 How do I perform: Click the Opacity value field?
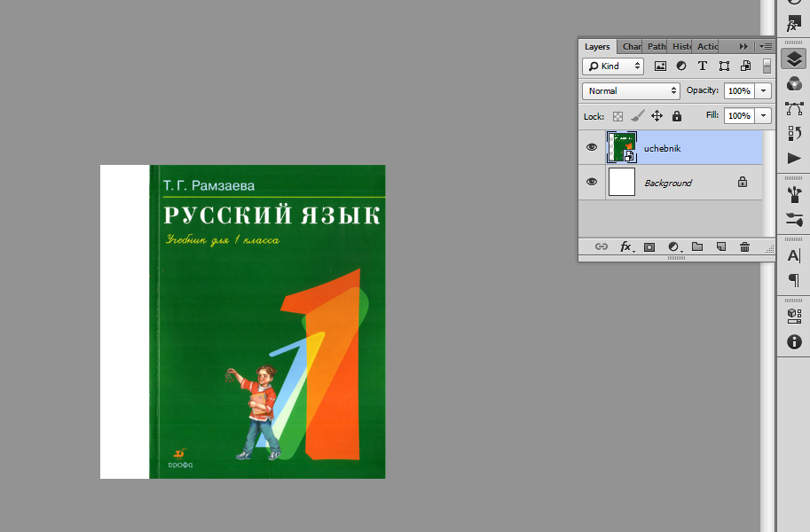(739, 91)
